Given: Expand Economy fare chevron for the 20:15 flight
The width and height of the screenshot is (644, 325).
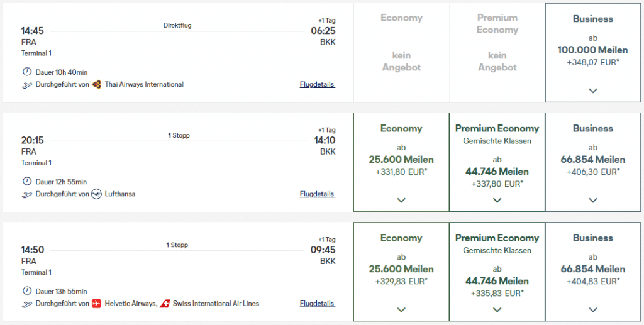Looking at the screenshot, I should click(x=401, y=200).
